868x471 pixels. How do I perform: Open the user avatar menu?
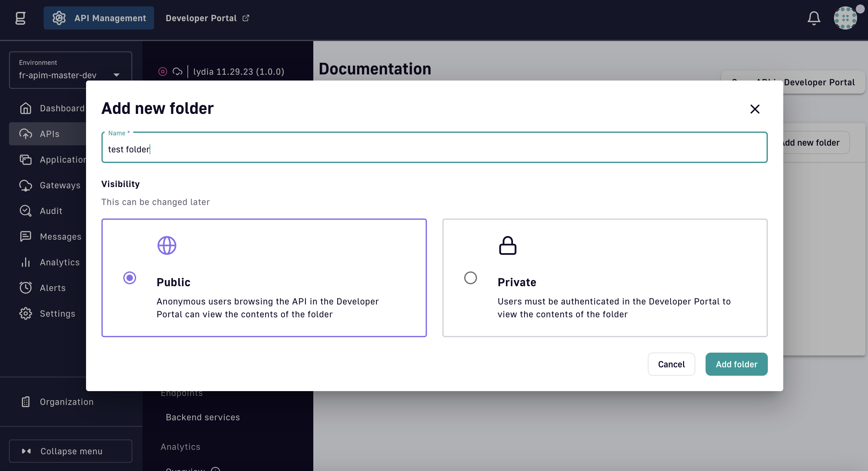click(x=845, y=18)
